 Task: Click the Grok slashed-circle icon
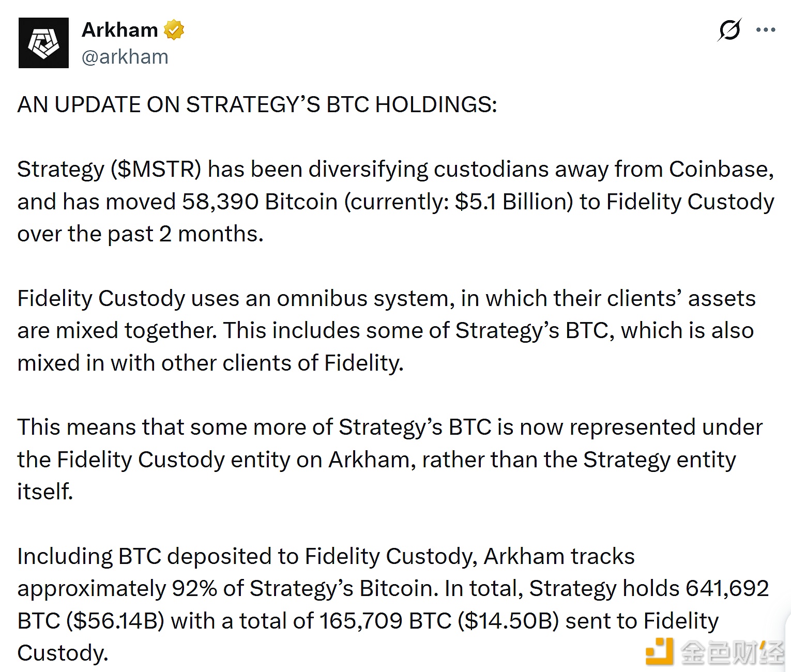click(729, 30)
